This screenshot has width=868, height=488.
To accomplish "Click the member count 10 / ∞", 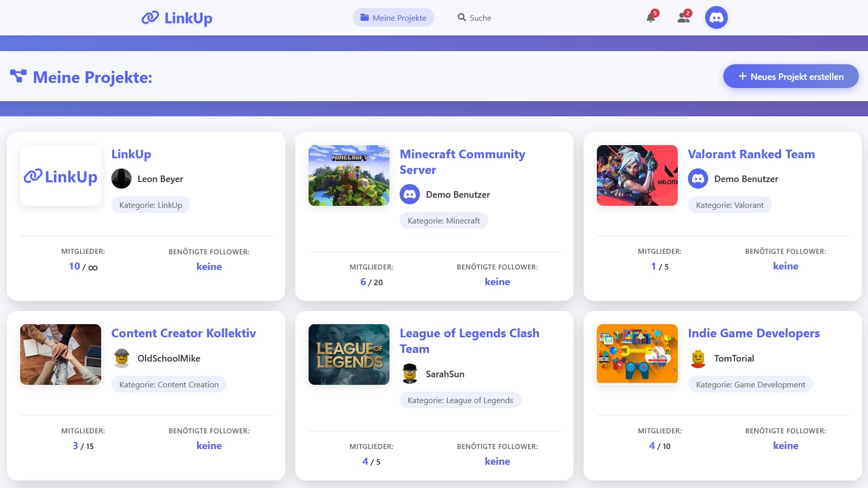I will click(x=83, y=267).
